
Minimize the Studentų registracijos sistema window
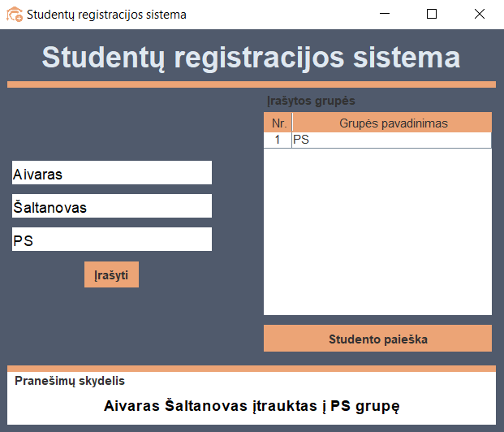[385, 14]
